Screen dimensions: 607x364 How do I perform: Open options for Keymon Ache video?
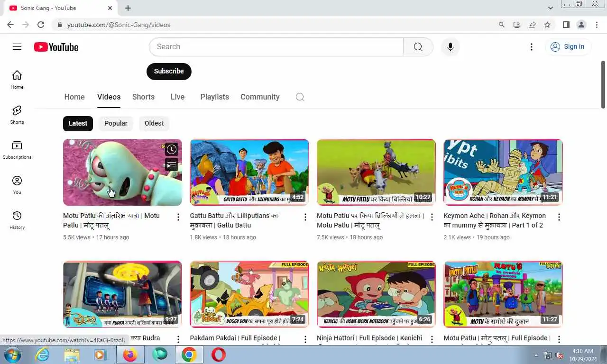559,217
